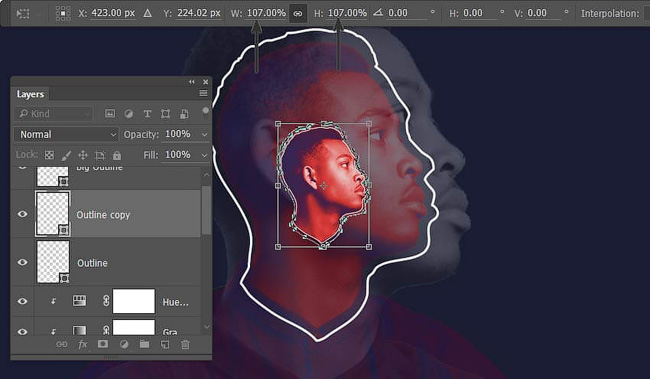Open the Normal blend mode dropdown
This screenshot has width=650, height=379.
coord(66,134)
